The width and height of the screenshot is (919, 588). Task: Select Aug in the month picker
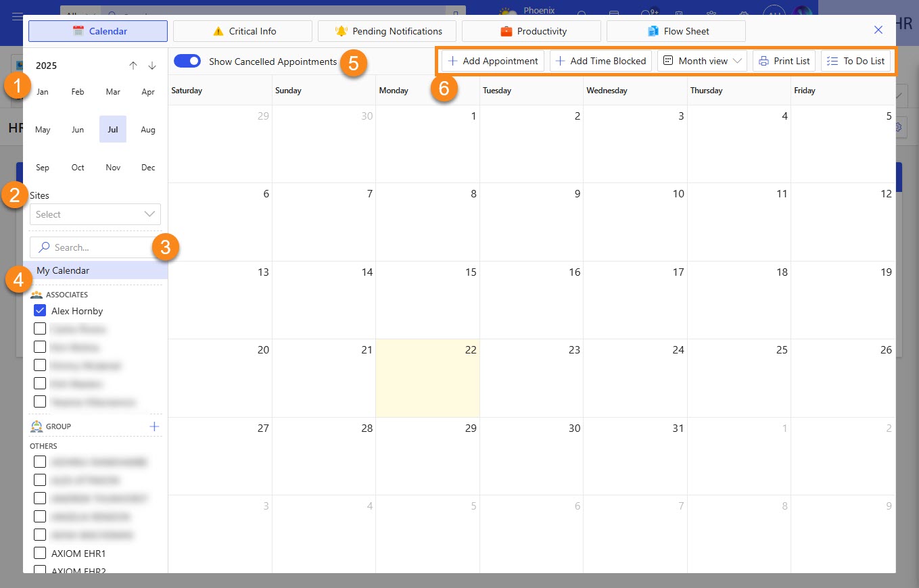[148, 129]
